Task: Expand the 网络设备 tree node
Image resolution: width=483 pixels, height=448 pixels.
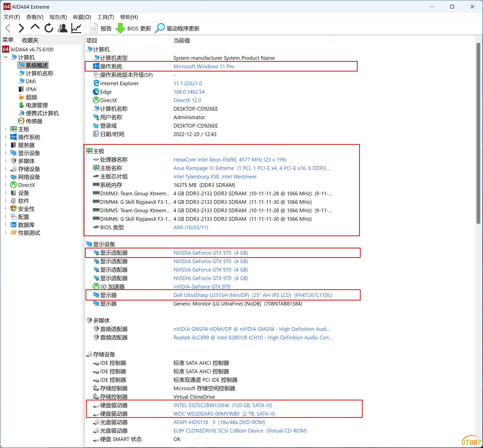Action: [6, 177]
